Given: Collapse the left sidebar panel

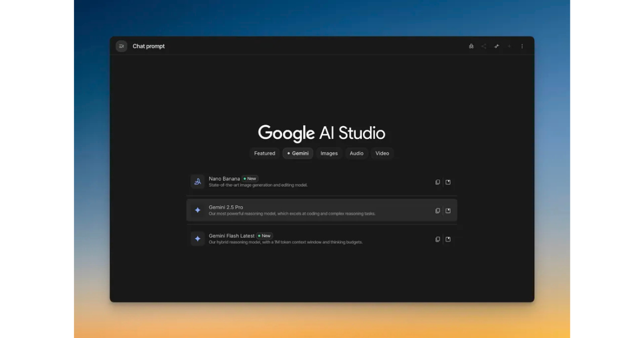Looking at the screenshot, I should pos(121,46).
